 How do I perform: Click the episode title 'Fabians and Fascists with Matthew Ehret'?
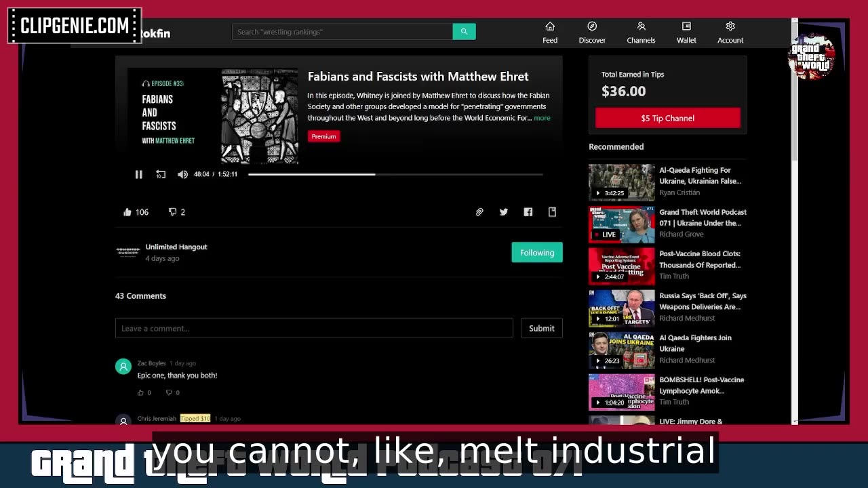418,77
